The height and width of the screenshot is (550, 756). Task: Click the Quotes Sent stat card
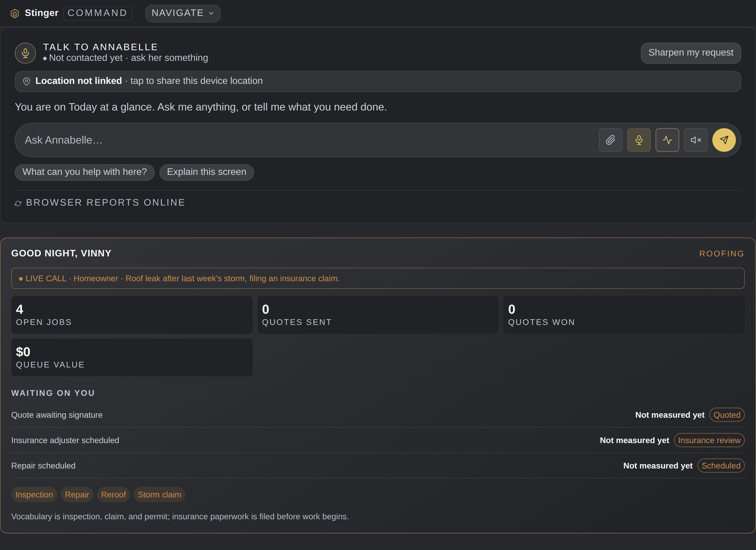point(378,315)
